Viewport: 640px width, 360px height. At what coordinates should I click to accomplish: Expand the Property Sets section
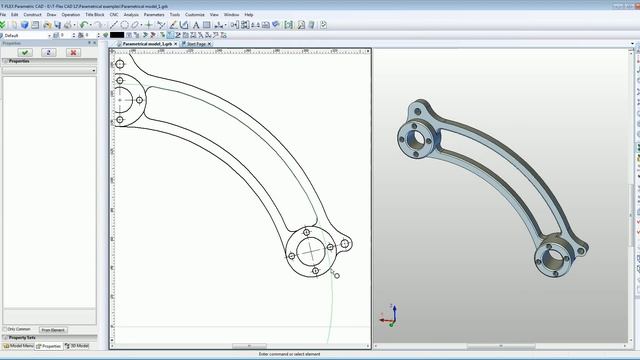[x=49, y=338]
